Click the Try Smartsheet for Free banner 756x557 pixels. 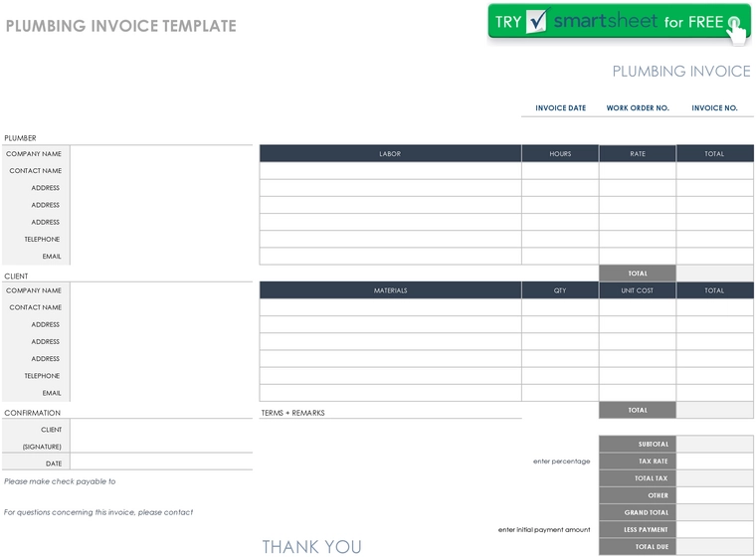(x=619, y=22)
